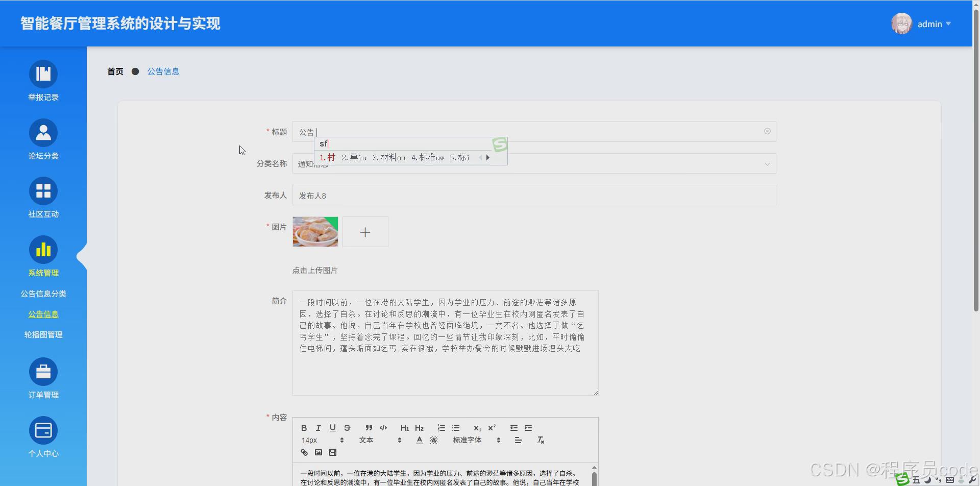Open 社区互动 in the sidebar
Image resolution: width=980 pixels, height=486 pixels.
[x=43, y=197]
